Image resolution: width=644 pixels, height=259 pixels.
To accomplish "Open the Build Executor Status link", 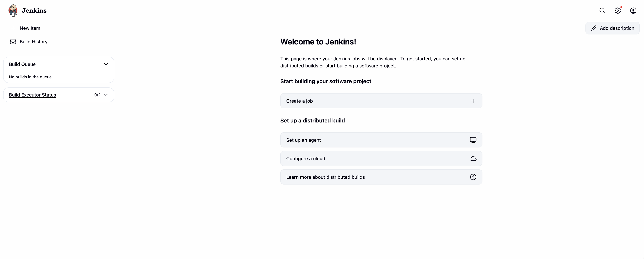I will click(x=32, y=95).
